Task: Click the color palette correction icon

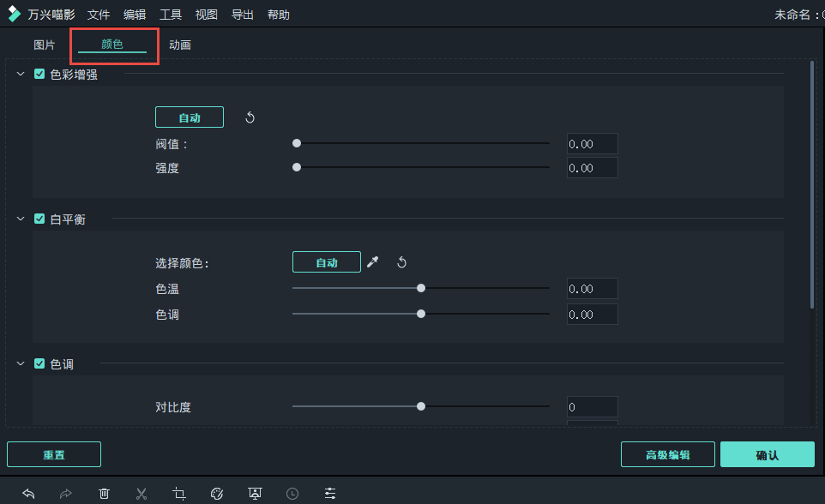Action: pos(217,494)
